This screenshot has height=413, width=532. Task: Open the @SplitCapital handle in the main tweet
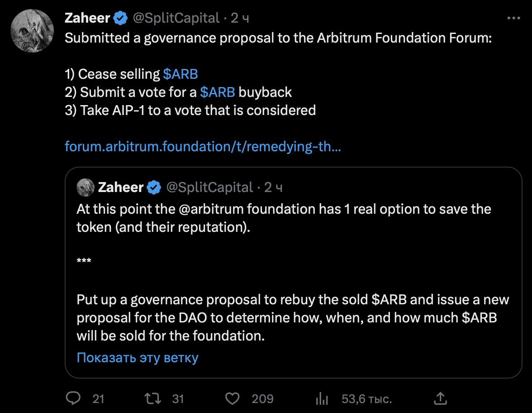click(x=176, y=18)
